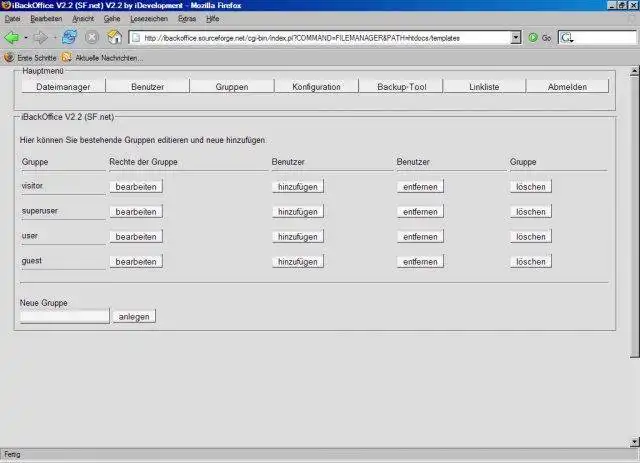Expand the address bar URL dropdown

pos(516,38)
